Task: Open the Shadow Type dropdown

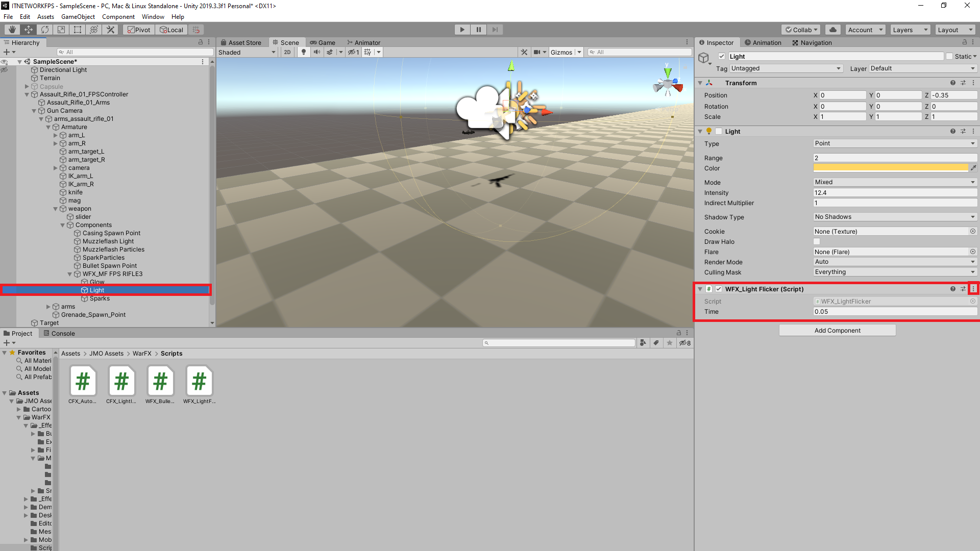Action: pos(894,216)
